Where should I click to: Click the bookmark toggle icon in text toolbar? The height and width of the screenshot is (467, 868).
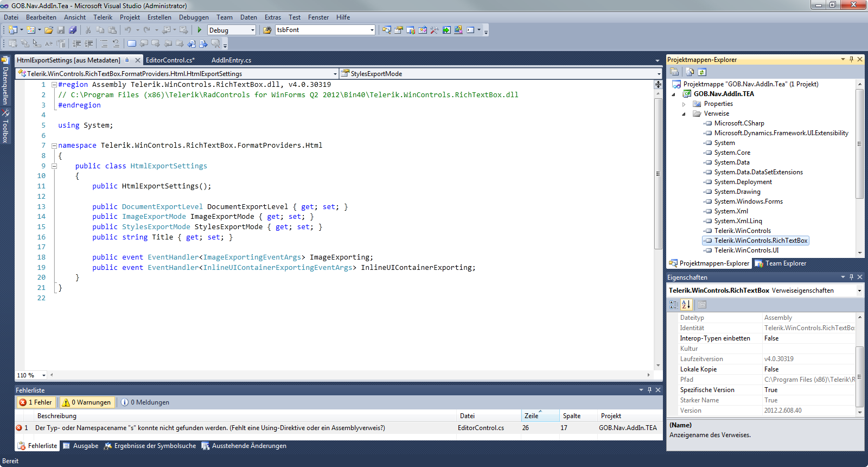pos(132,43)
